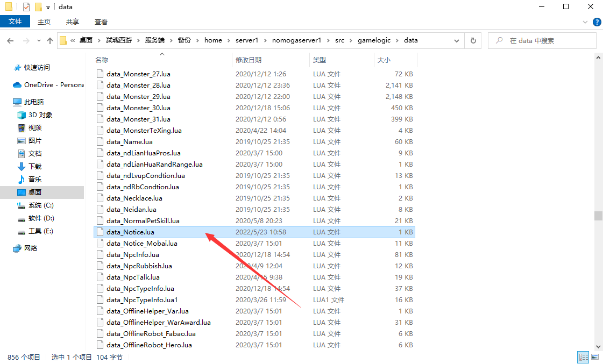Customize Quick Access Toolbar dropdown
Viewport: 603px width, 364px height.
pyautogui.click(x=48, y=7)
